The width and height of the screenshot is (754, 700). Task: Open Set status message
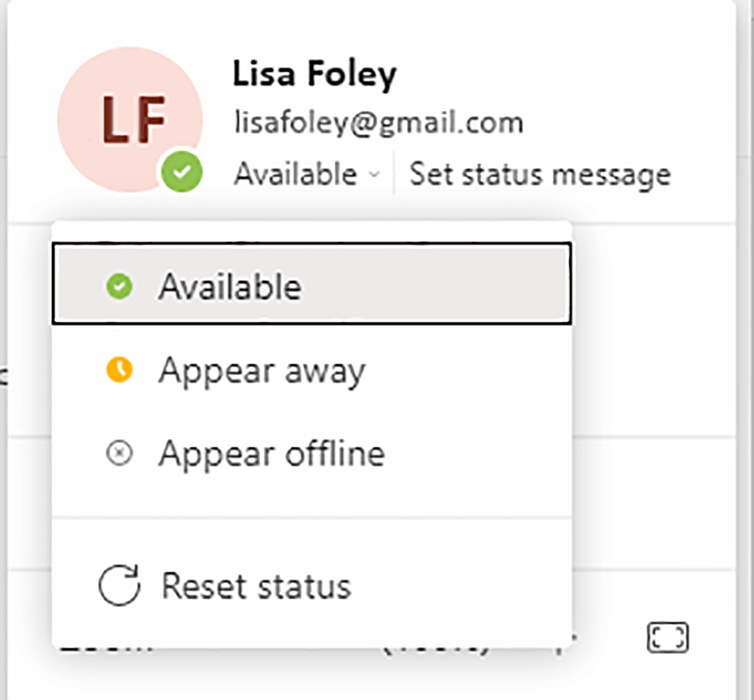540,174
